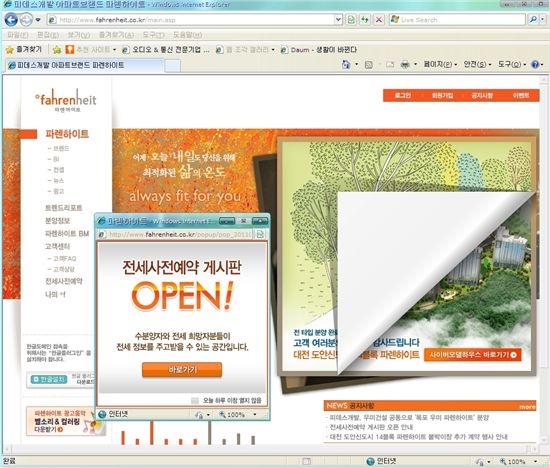Click the blue Help question mark icon

pyautogui.click(x=535, y=65)
